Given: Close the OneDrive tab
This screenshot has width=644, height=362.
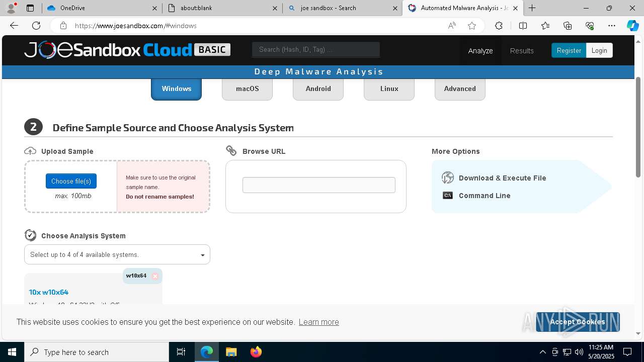Looking at the screenshot, I should 154,8.
